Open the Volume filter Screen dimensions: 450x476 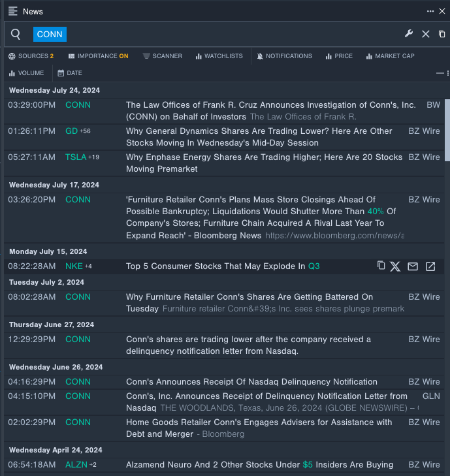pyautogui.click(x=26, y=73)
